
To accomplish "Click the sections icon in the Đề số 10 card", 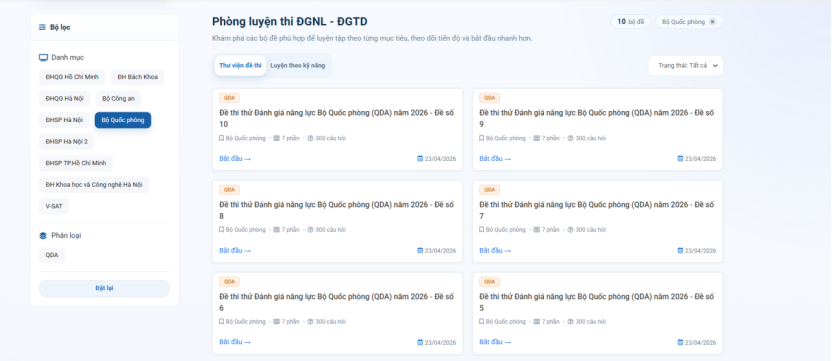I will pos(276,138).
